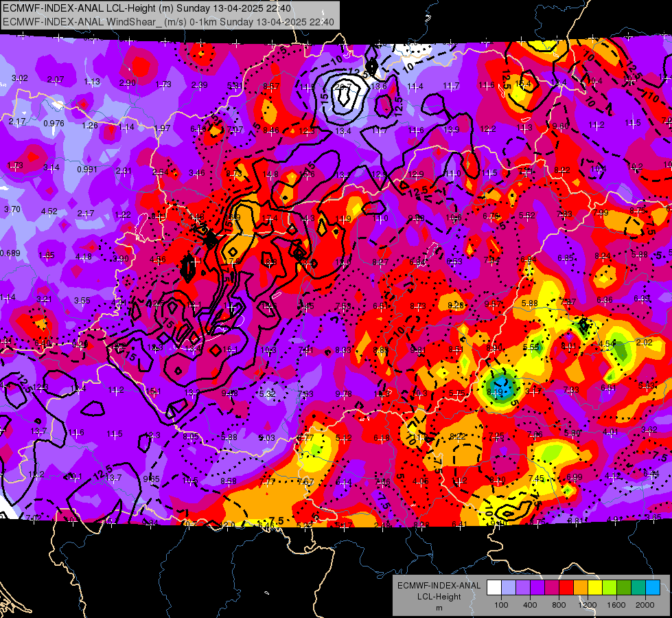Click the grid value 14.8
Image resolution: width=672 pixels, height=618 pixels.
click(x=270, y=174)
